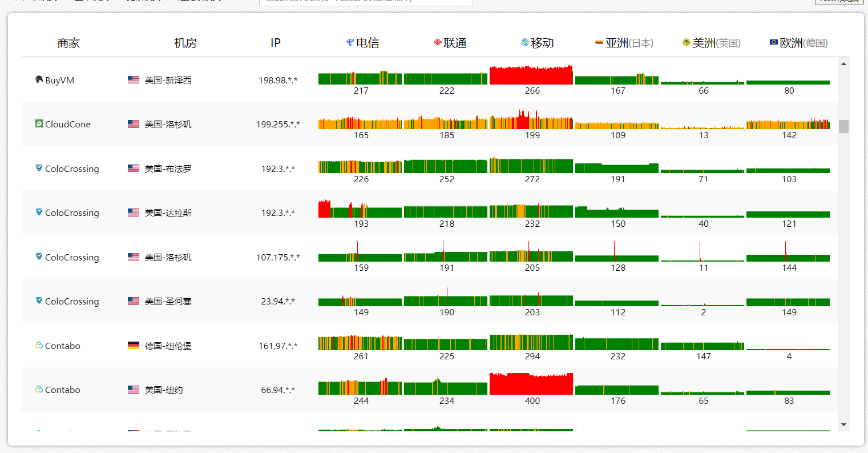Click the 美洲 globe icon in header
The height and width of the screenshot is (453, 868).
(687, 42)
